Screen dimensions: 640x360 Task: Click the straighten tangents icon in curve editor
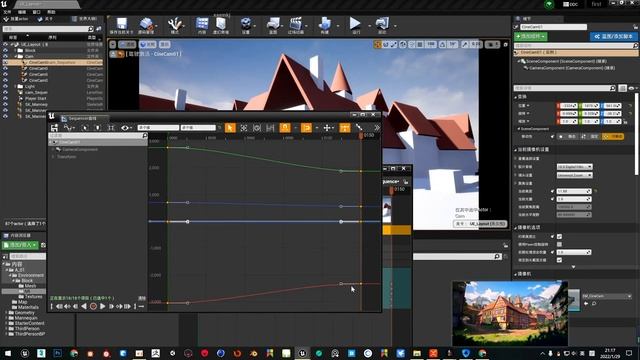click(359, 128)
